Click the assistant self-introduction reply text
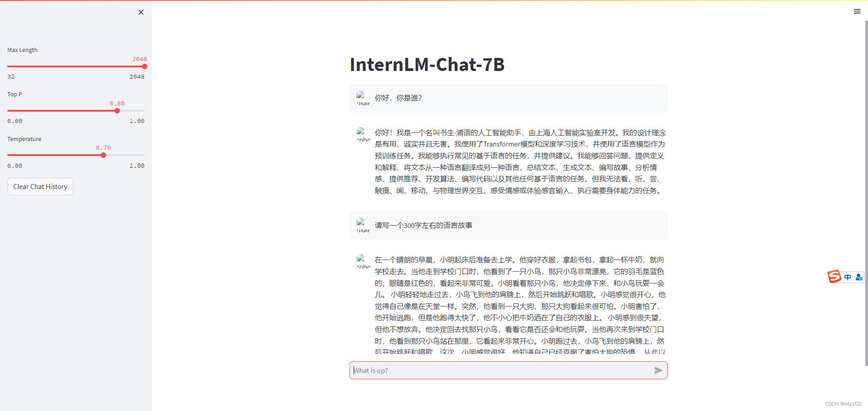The height and width of the screenshot is (411, 868). tap(520, 161)
